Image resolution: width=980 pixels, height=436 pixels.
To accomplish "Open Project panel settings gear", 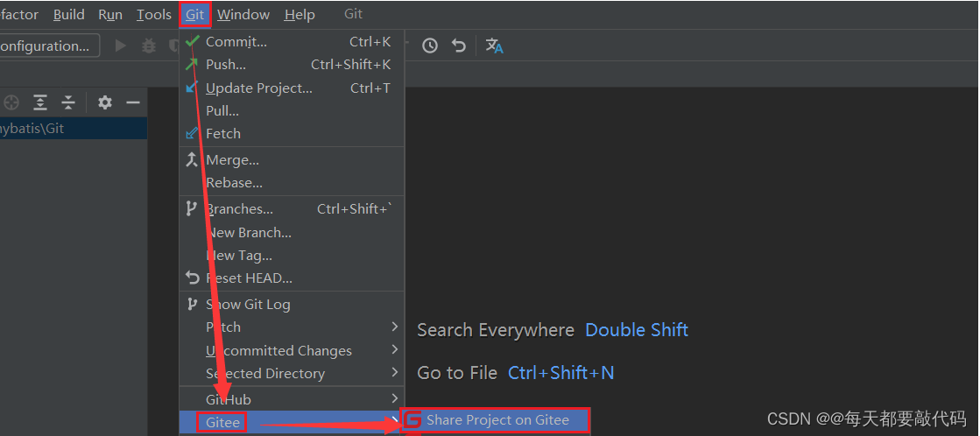I will click(x=104, y=102).
